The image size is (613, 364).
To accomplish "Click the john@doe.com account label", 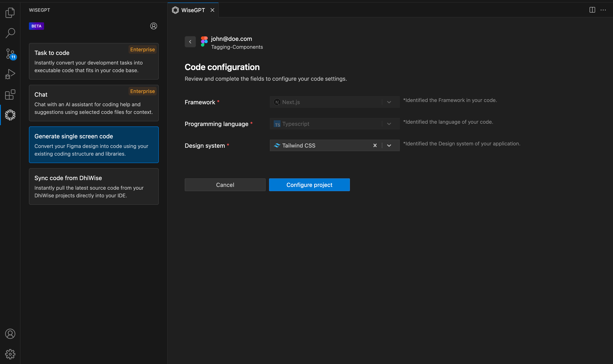I will pyautogui.click(x=231, y=39).
